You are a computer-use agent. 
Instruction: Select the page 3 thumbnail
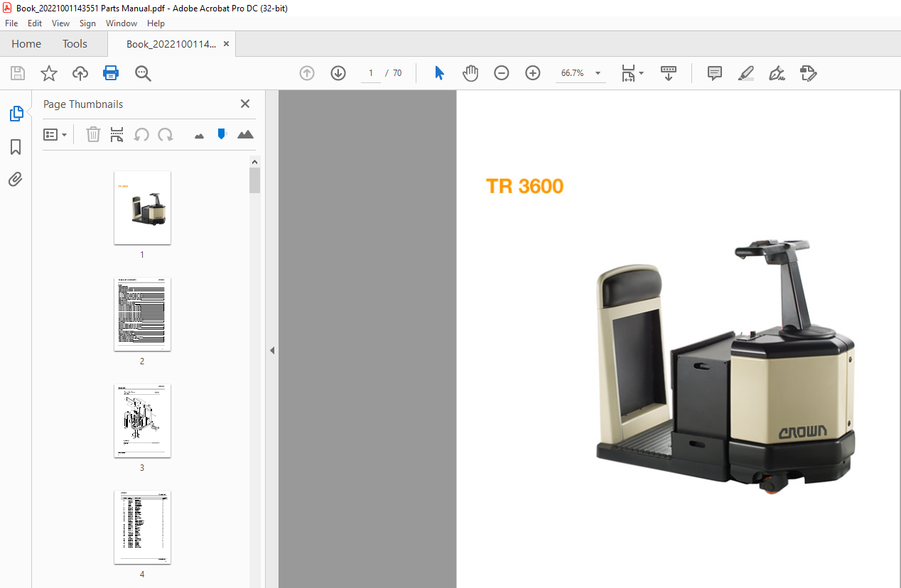[x=142, y=420]
